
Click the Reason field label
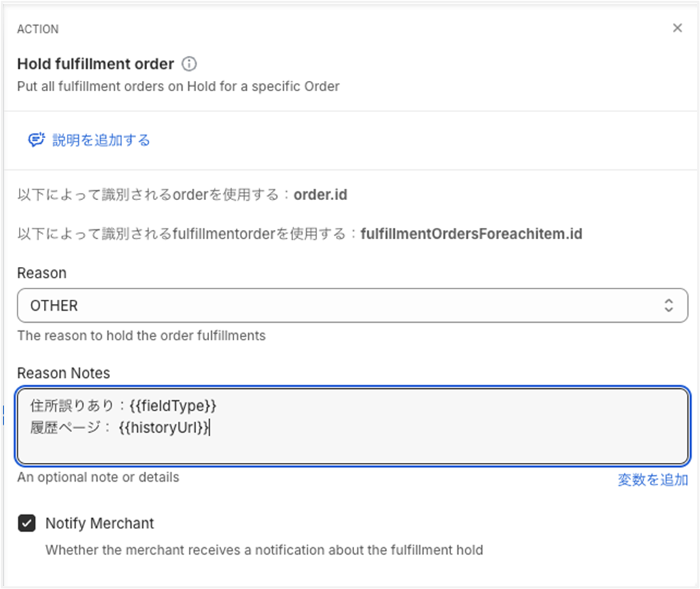pyautogui.click(x=42, y=273)
